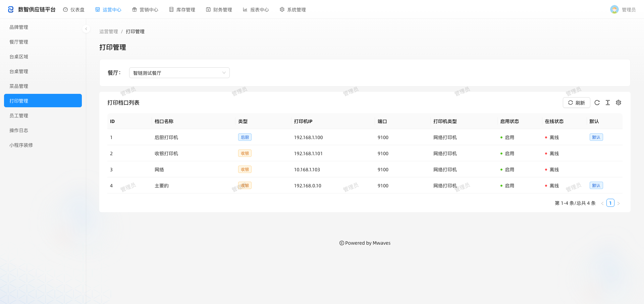644x304 pixels.
Task: Click the reload table icon
Action: [x=597, y=103]
